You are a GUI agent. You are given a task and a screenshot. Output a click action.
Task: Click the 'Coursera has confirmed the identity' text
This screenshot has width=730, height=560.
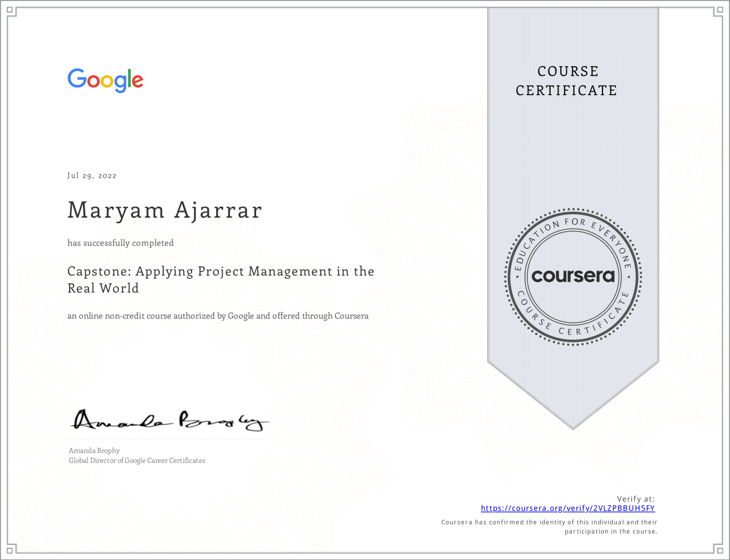pyautogui.click(x=550, y=527)
